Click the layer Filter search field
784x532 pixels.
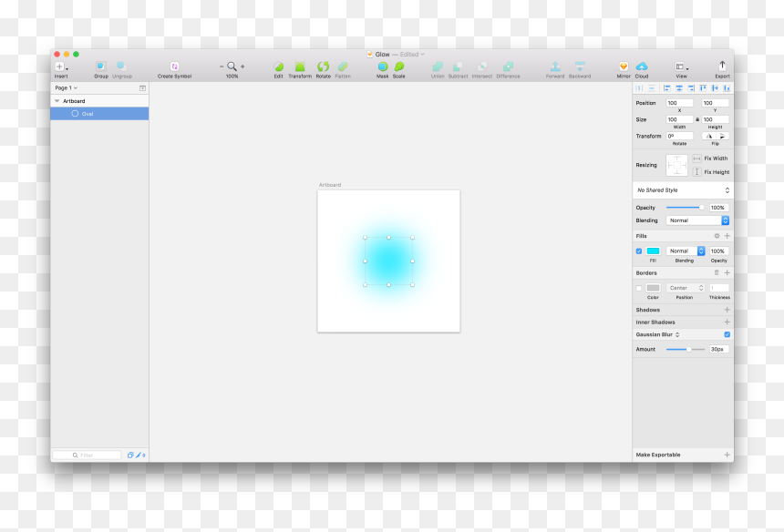(x=87, y=455)
